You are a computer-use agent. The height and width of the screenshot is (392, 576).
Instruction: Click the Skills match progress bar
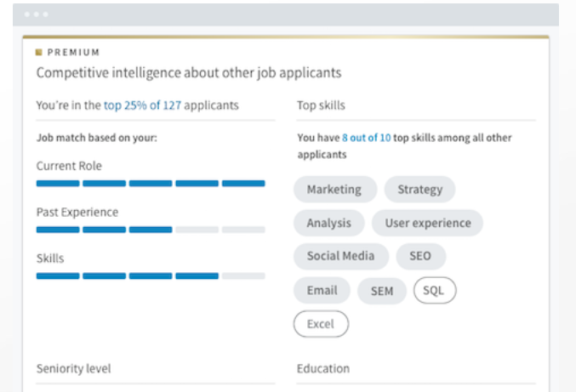tap(151, 276)
